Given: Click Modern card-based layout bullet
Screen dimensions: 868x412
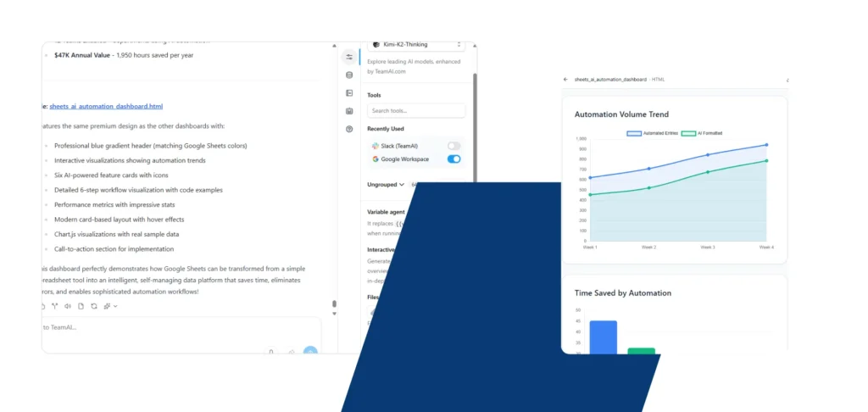Looking at the screenshot, I should (119, 220).
